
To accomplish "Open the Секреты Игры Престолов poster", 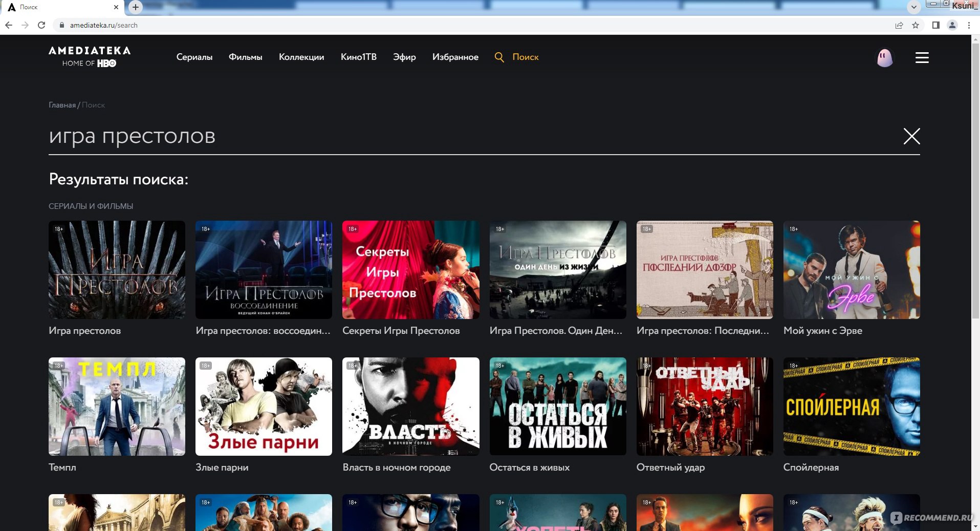I will click(x=410, y=270).
